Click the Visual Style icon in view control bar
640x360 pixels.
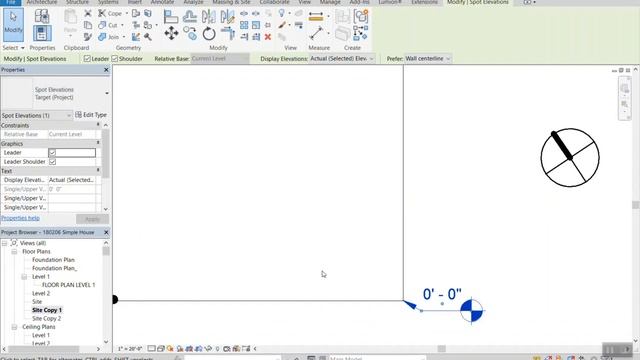(160, 349)
